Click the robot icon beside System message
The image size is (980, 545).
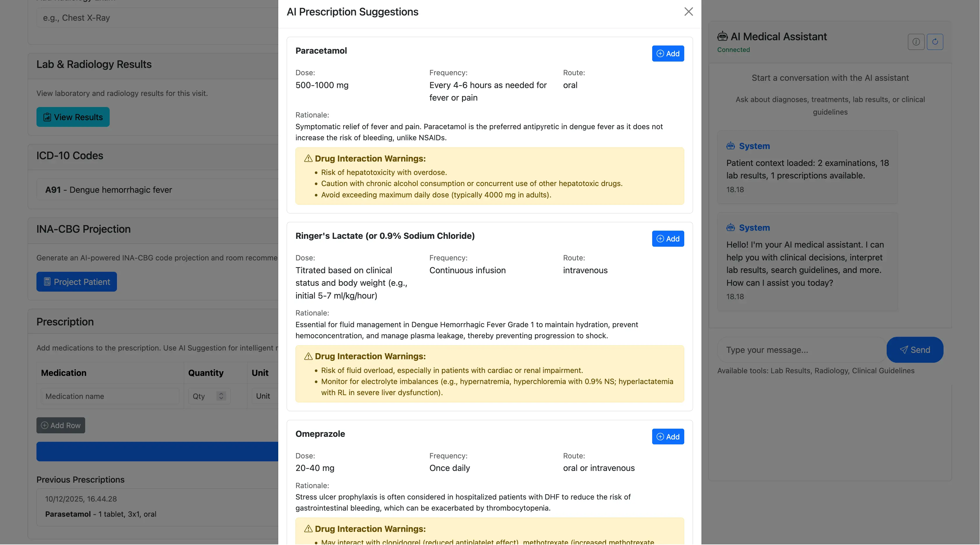click(730, 146)
